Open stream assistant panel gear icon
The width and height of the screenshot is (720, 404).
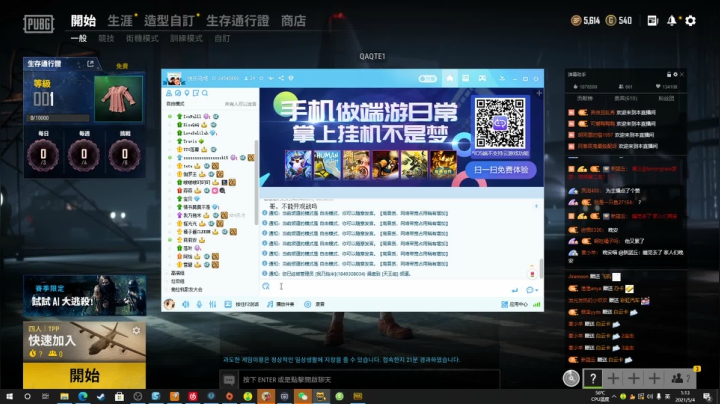675,74
